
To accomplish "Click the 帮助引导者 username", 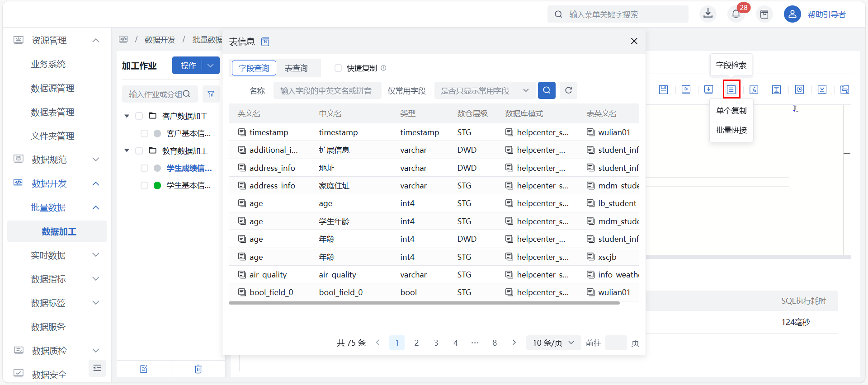I will point(826,14).
